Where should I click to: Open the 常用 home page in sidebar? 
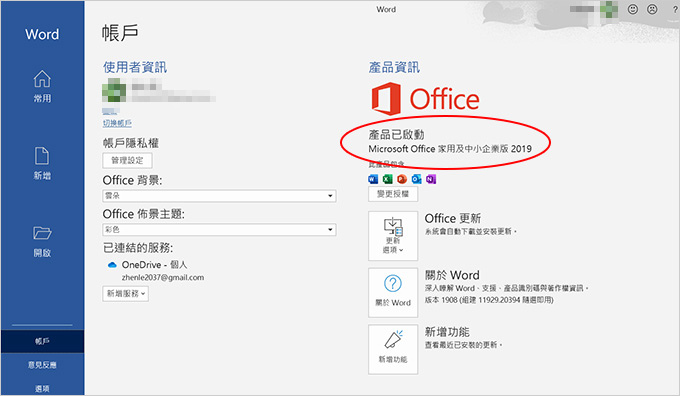(x=42, y=86)
